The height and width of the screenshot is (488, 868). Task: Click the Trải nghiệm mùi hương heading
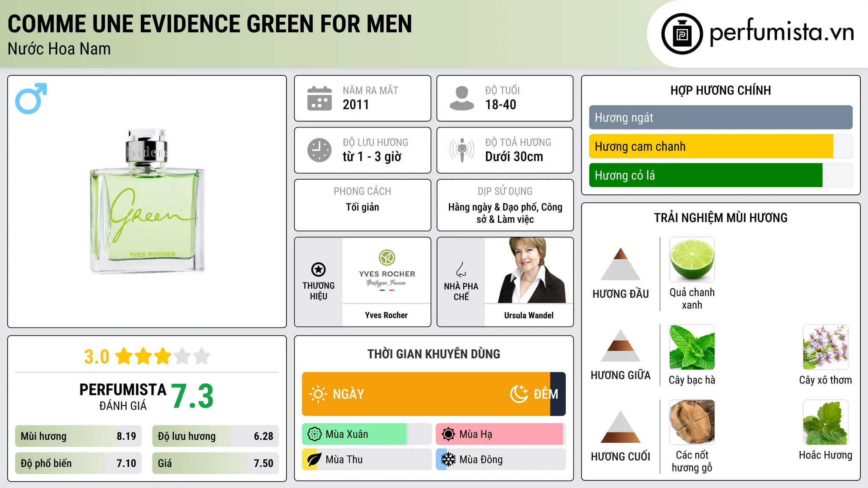(x=721, y=218)
